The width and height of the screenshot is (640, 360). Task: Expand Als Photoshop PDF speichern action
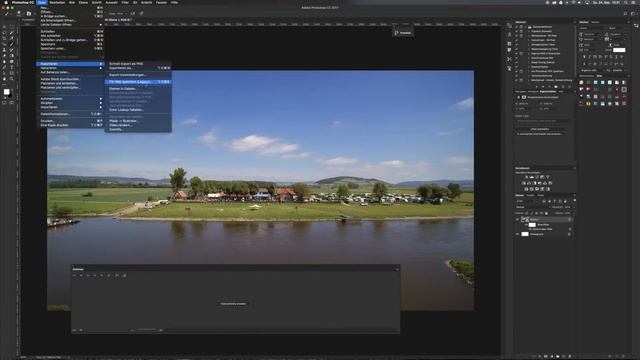529,71
